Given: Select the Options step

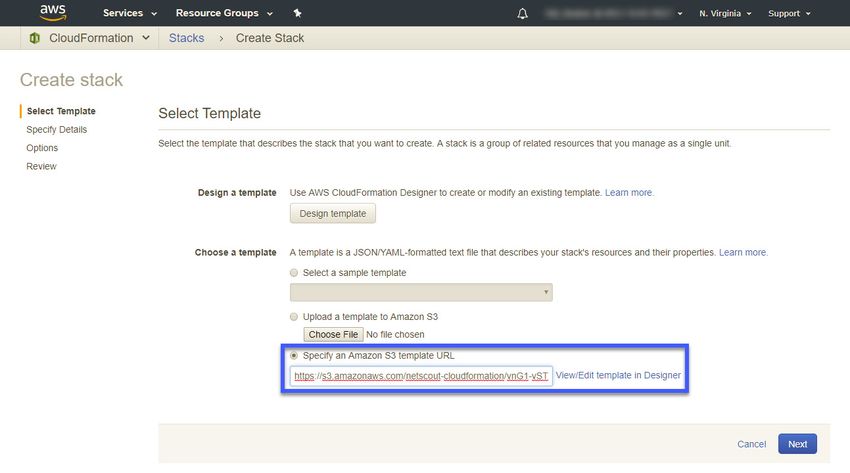Looking at the screenshot, I should pyautogui.click(x=42, y=148).
